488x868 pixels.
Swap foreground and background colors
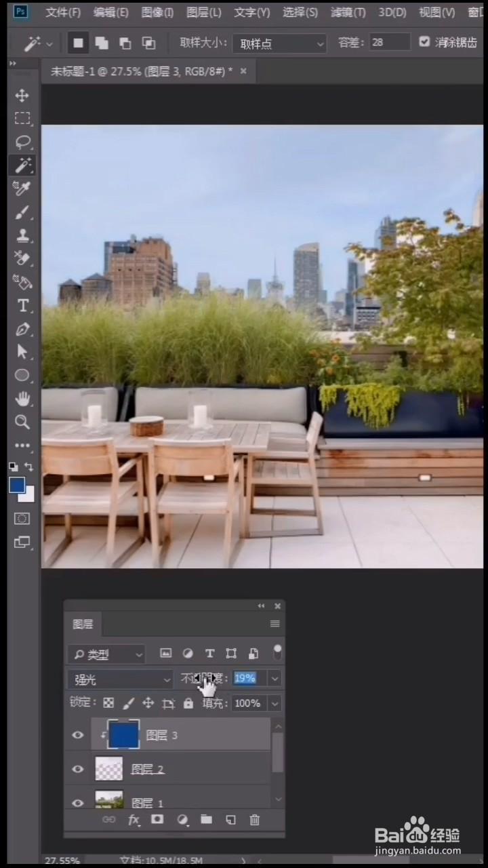29,467
